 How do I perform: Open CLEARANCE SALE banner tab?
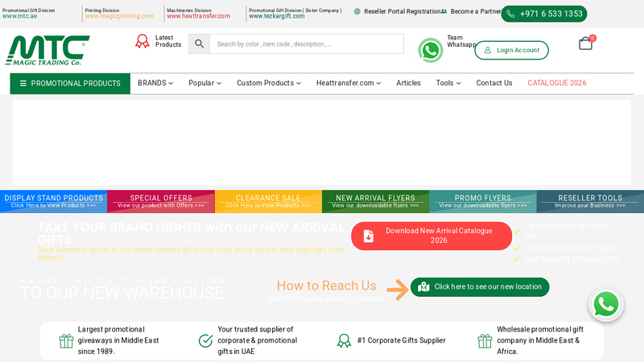pos(268,201)
